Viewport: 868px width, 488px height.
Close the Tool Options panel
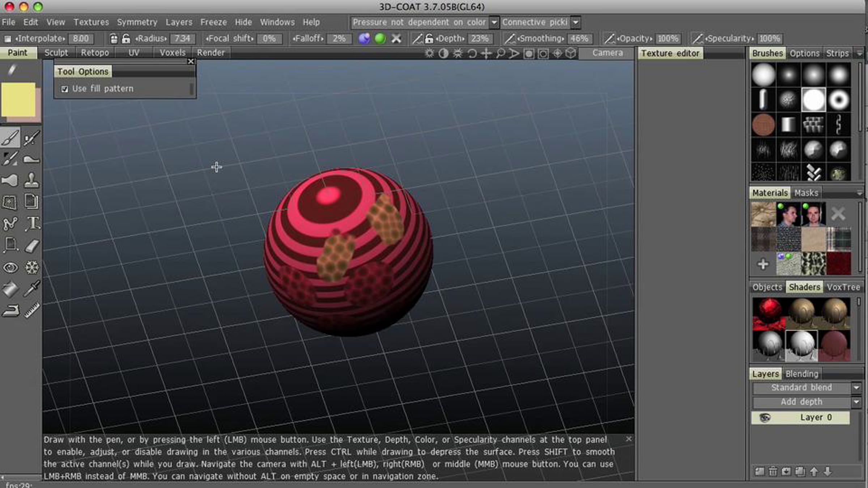[191, 62]
